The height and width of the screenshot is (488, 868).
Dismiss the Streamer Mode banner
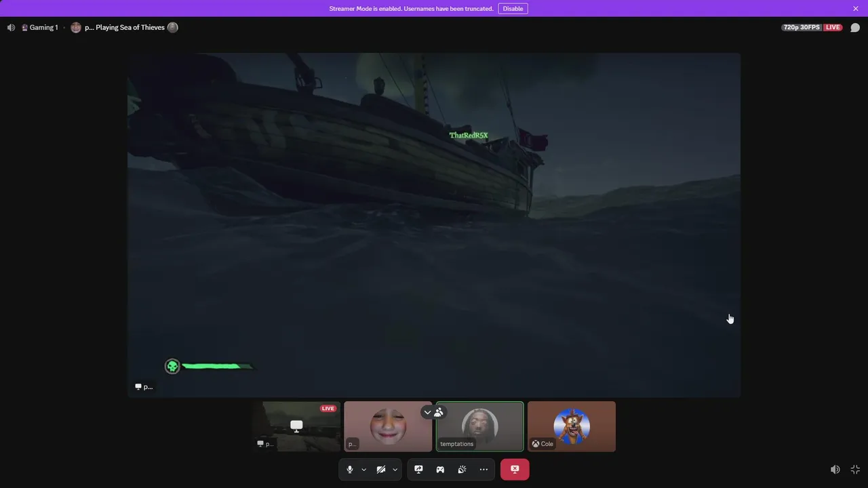(856, 9)
